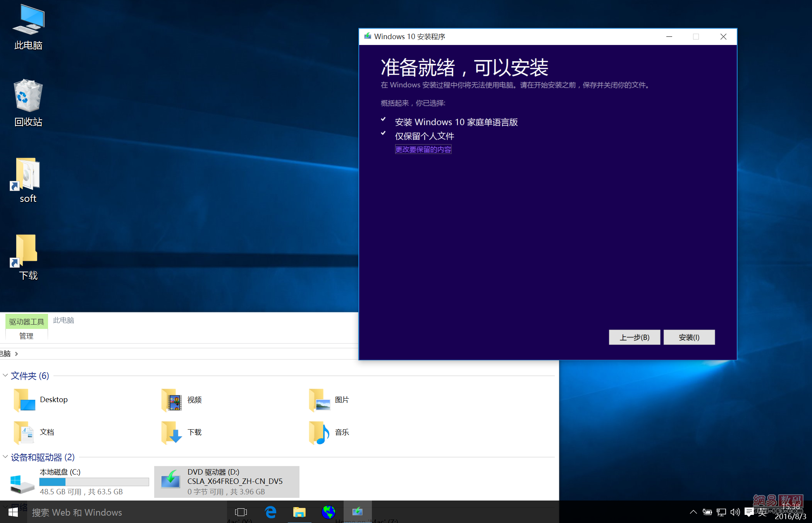The height and width of the screenshot is (523, 812).
Task: Click the 上一步(B) back button
Action: pyautogui.click(x=634, y=337)
